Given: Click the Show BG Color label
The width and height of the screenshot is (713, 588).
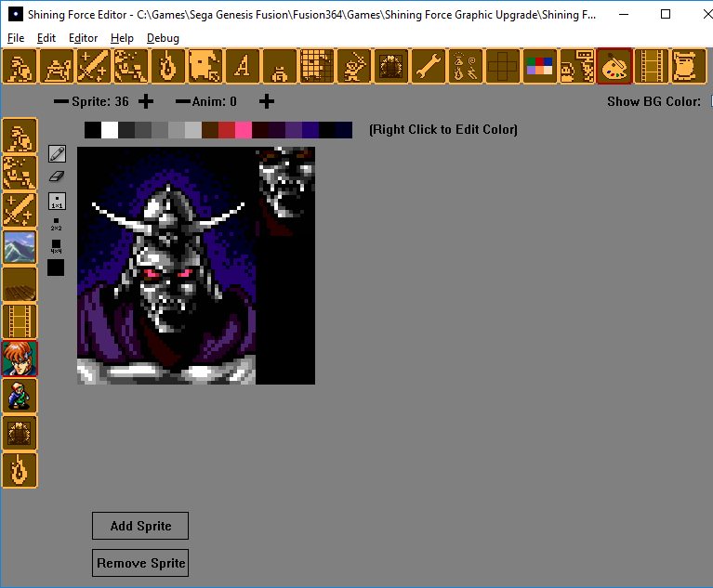Looking at the screenshot, I should [654, 101].
